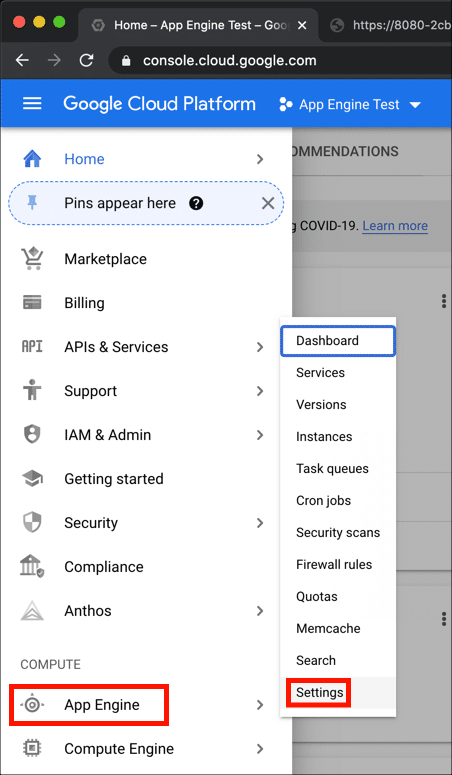Expand the Compute Engine submenu chevron
This screenshot has width=452, height=775.
coord(260,749)
